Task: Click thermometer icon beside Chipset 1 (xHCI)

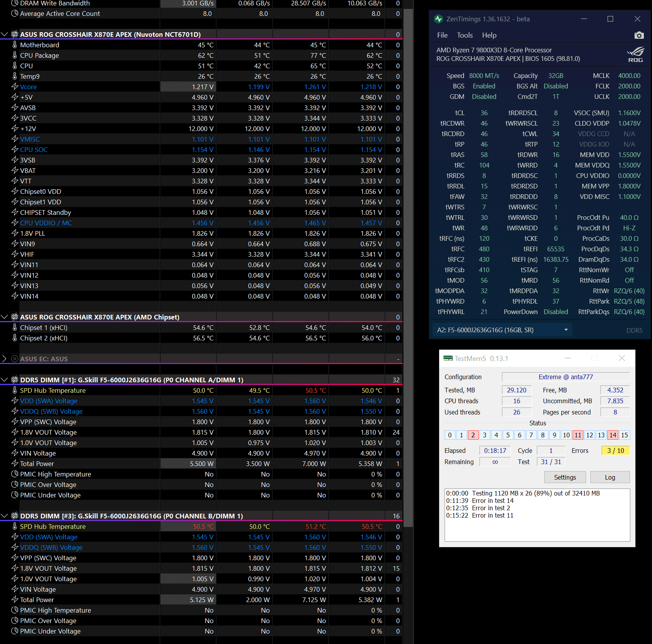Action: [15, 328]
